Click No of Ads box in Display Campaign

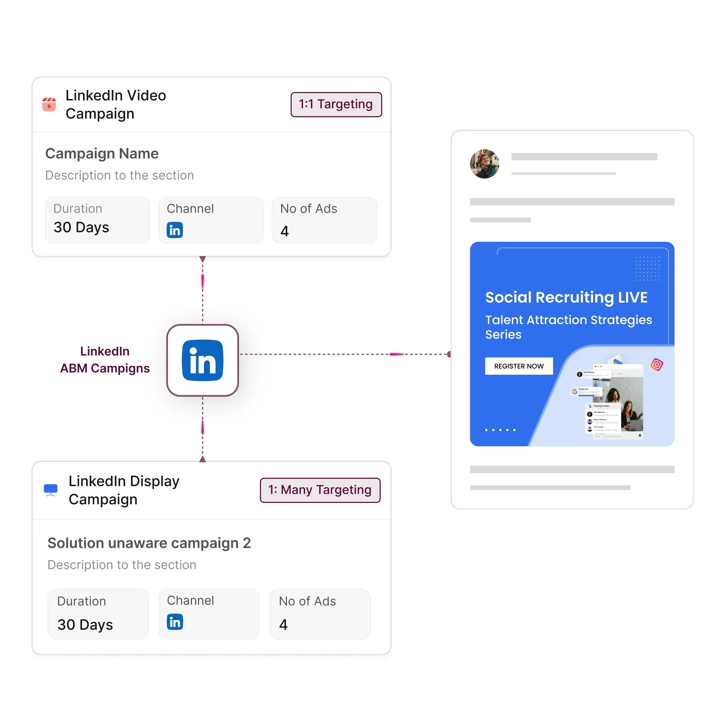point(320,614)
